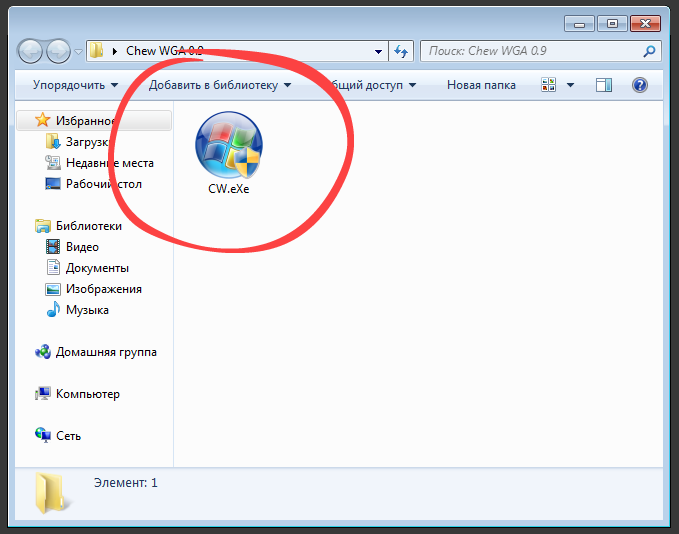
Task: Open the Документы library
Action: pos(97,268)
